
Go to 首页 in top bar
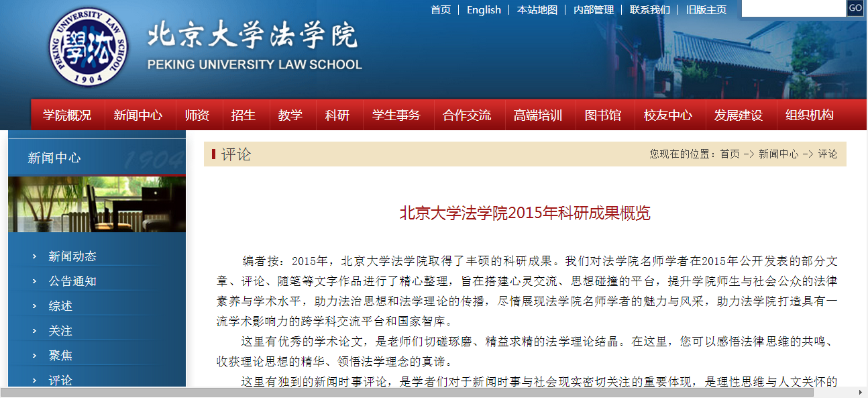(x=441, y=9)
